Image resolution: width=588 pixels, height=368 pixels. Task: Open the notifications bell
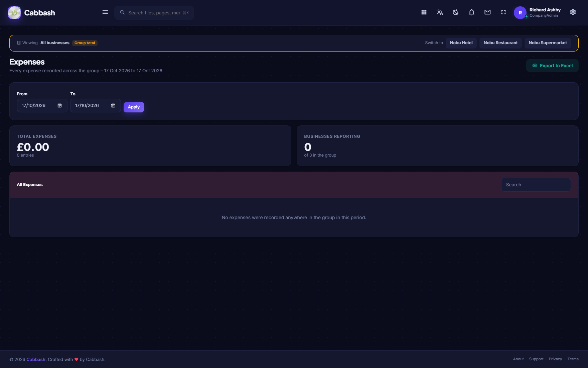point(472,12)
